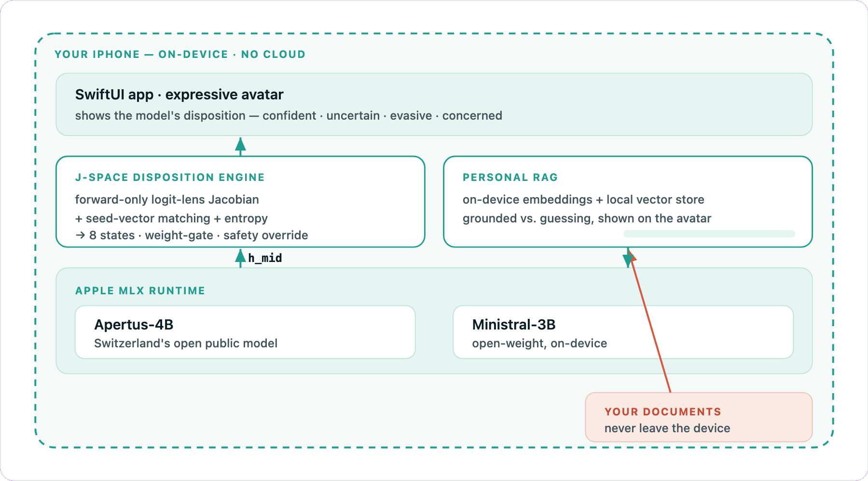
Task: Click the h_mid label text
Action: pyautogui.click(x=265, y=258)
